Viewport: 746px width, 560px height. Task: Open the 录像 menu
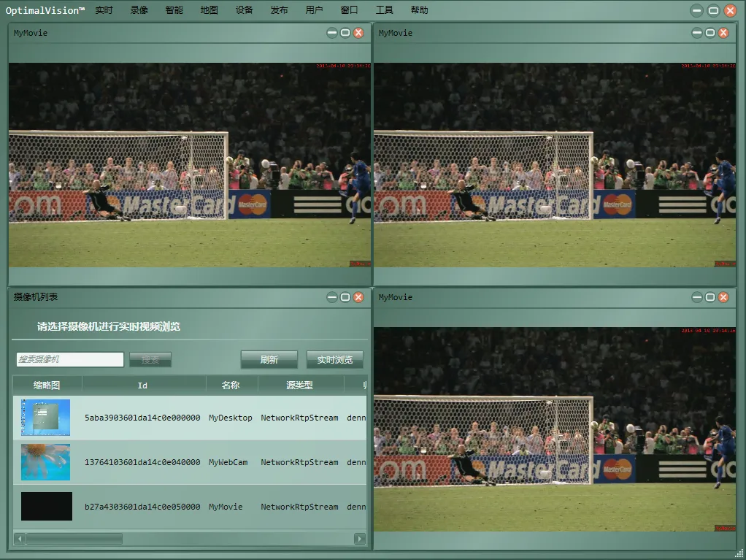coord(139,10)
